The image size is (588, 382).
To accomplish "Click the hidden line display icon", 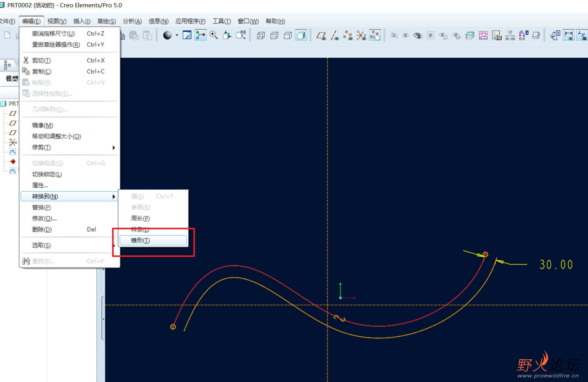I will tap(274, 36).
